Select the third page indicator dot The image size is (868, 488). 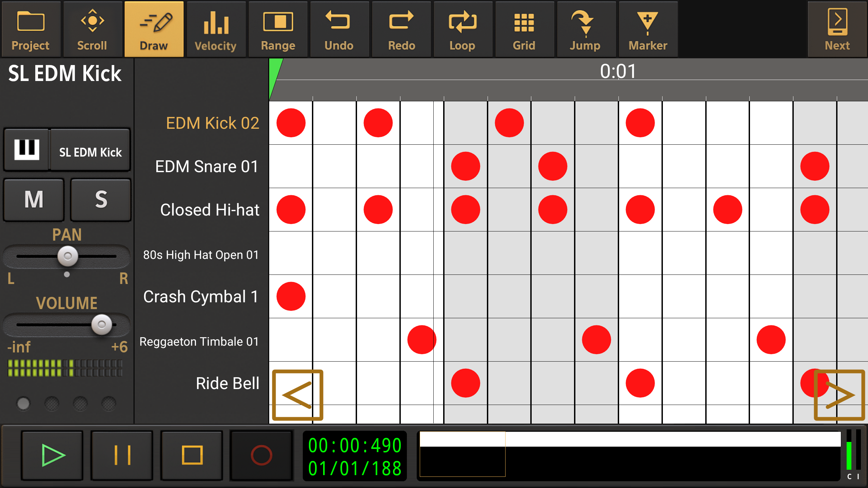click(80, 403)
